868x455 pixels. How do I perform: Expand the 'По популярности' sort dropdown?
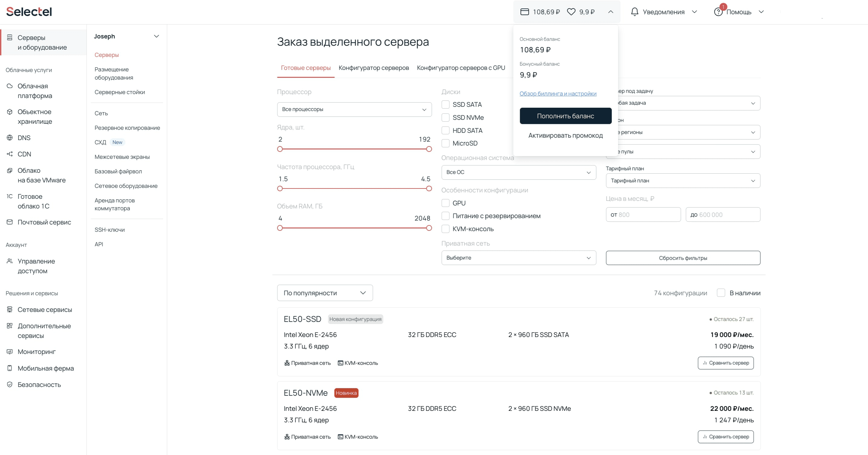click(x=325, y=293)
